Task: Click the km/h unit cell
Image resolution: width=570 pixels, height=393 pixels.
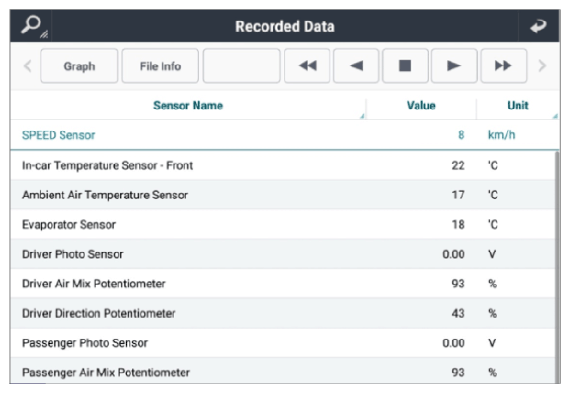Action: point(501,135)
